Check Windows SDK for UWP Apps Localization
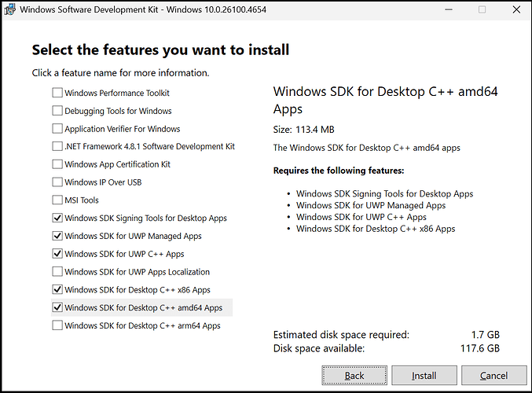The width and height of the screenshot is (532, 393). tap(57, 272)
